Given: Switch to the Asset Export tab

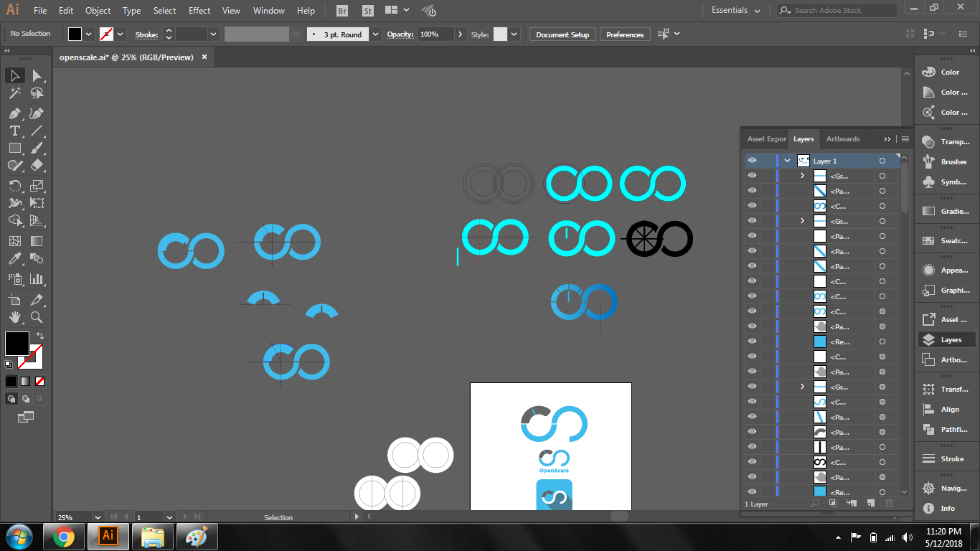Looking at the screenshot, I should click(766, 139).
